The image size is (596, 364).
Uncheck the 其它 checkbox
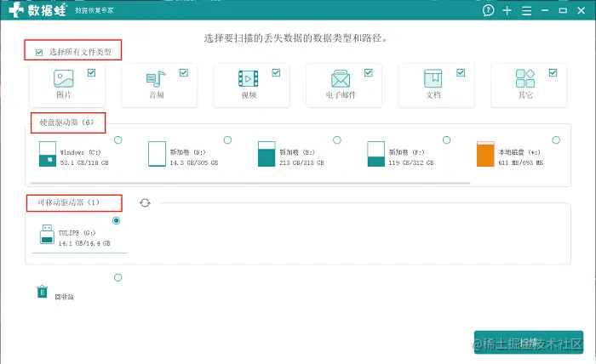click(553, 72)
